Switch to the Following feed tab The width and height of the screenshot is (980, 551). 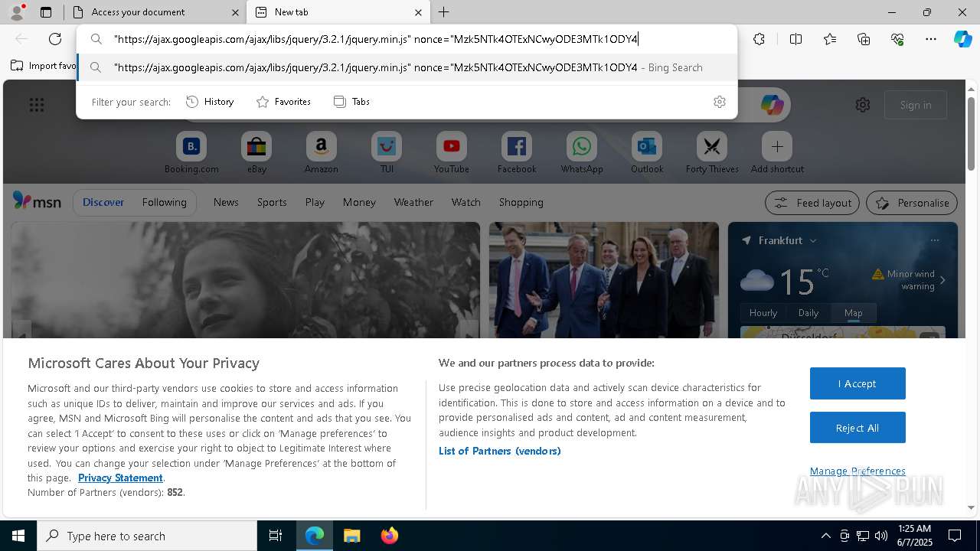(x=164, y=202)
